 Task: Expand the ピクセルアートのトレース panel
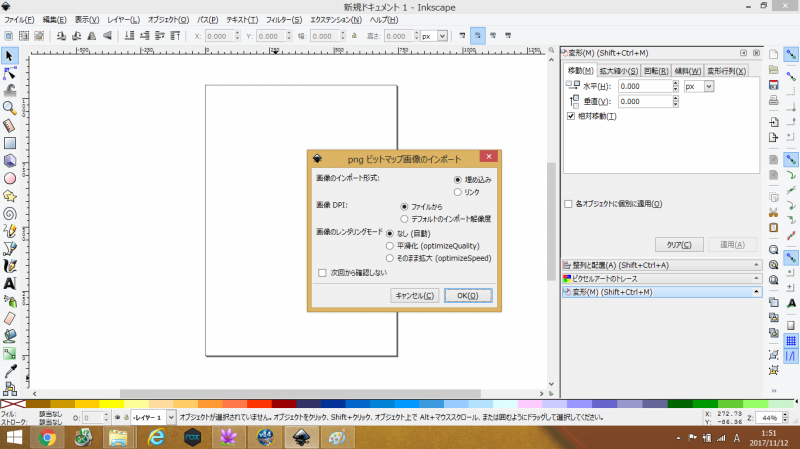(x=662, y=279)
